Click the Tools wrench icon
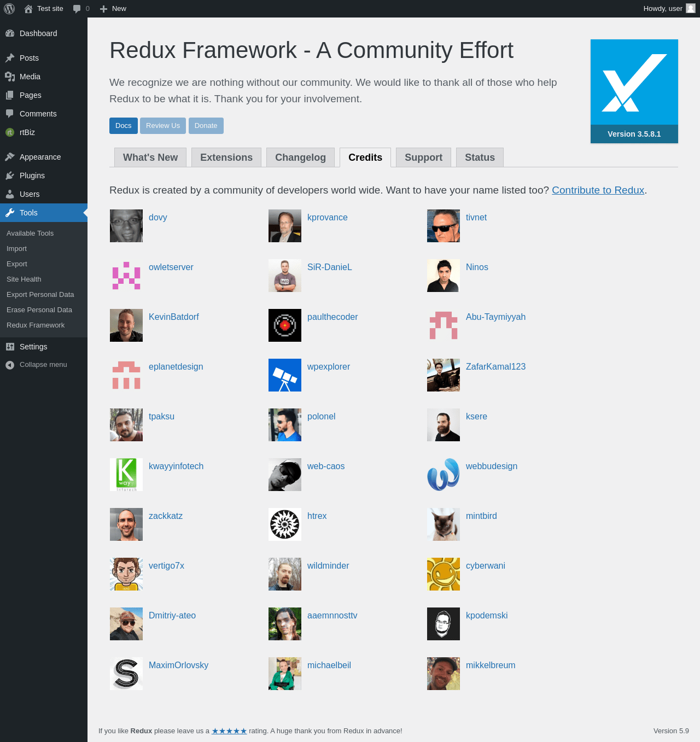The width and height of the screenshot is (700, 742). click(10, 213)
